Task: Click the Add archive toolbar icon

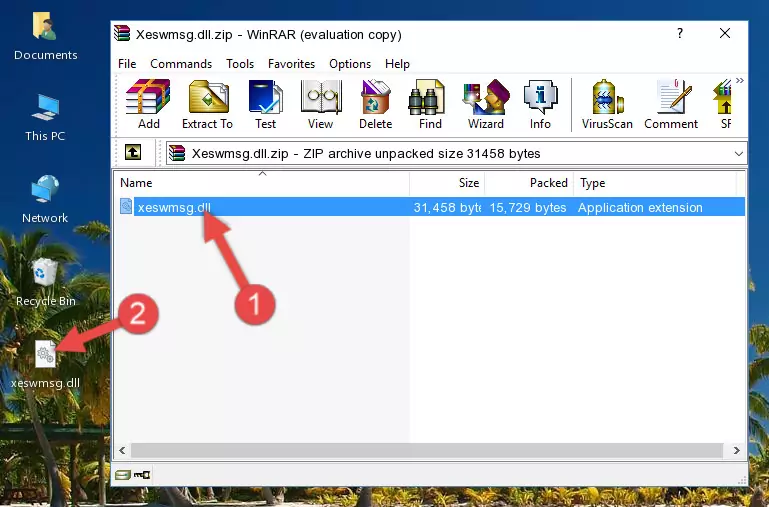Action: pos(148,104)
